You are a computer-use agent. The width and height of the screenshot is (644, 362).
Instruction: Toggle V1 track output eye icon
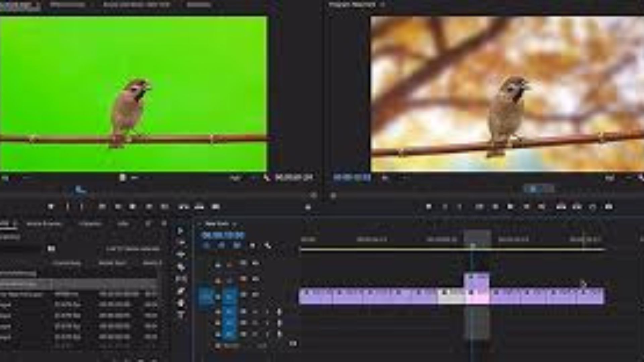[x=255, y=295]
